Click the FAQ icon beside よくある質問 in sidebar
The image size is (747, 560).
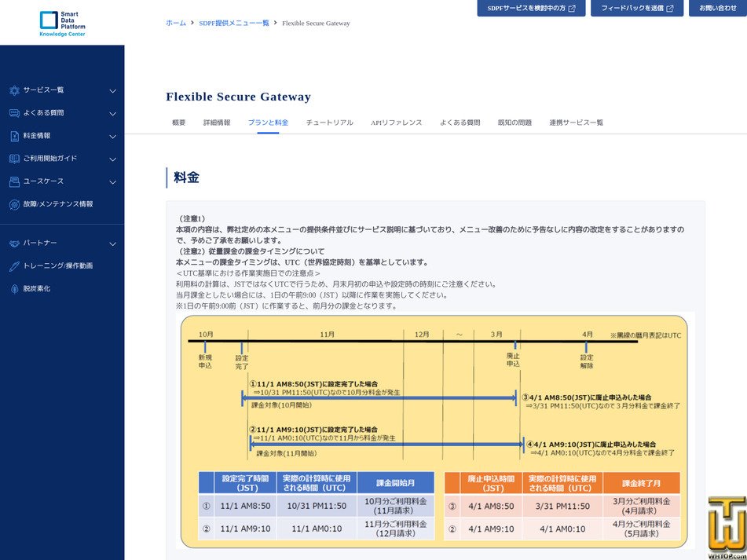[14, 113]
